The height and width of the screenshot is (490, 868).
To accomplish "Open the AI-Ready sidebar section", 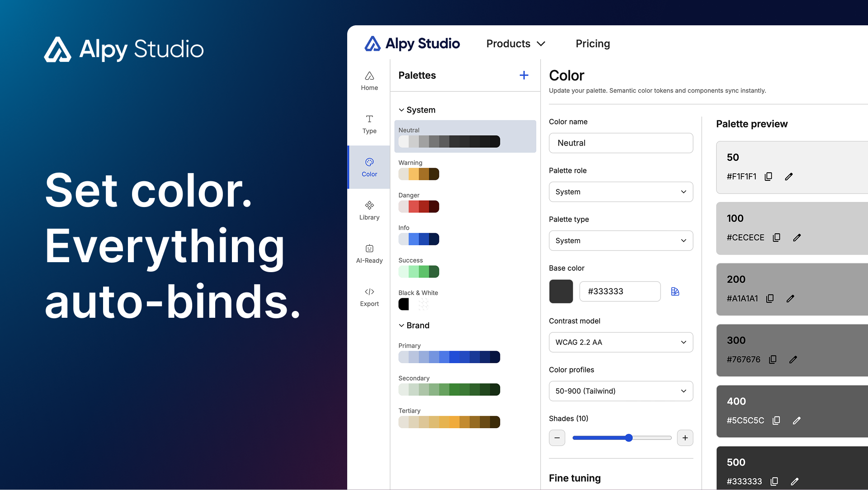I will point(369,254).
